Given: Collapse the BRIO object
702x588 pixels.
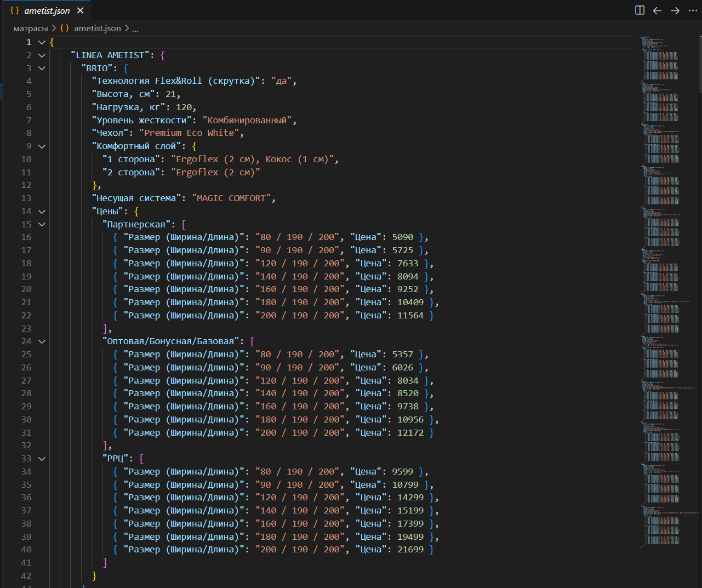Looking at the screenshot, I should pos(41,67).
